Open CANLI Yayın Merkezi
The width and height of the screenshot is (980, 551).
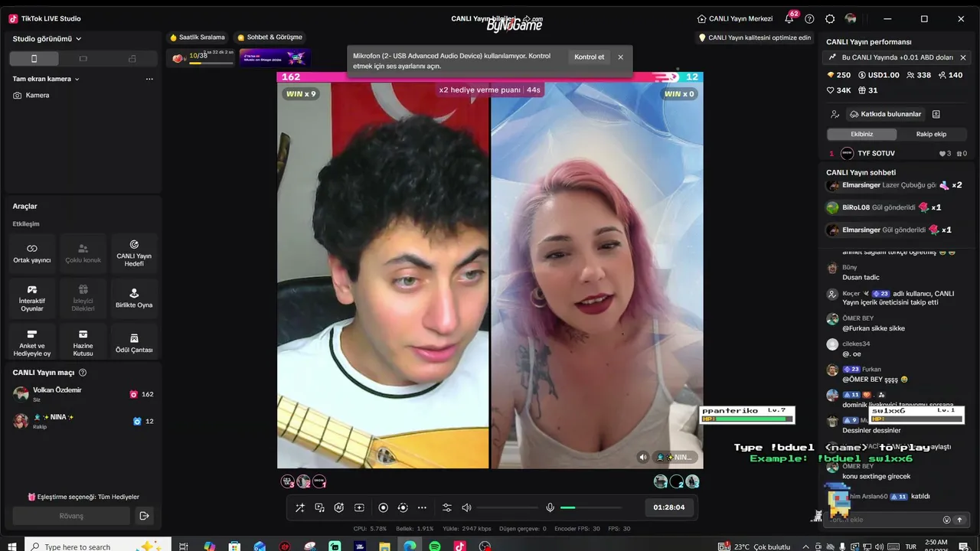735,18
